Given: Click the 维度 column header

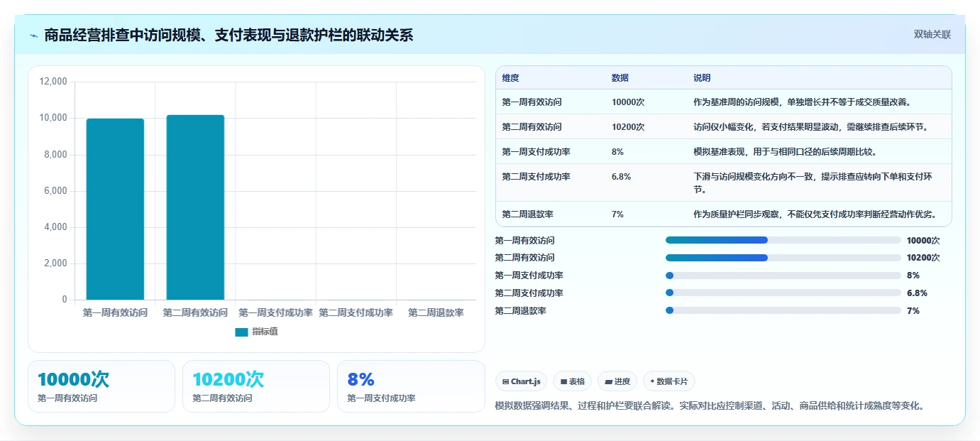Looking at the screenshot, I should [510, 78].
